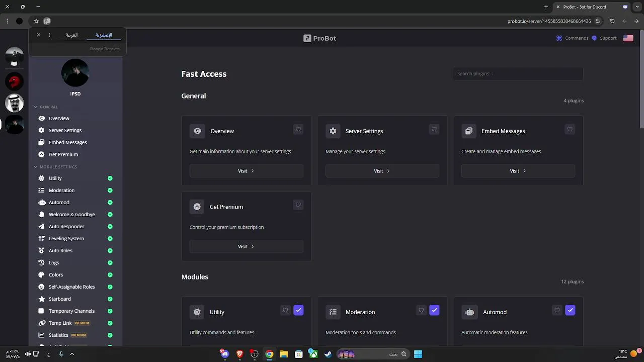
Task: Show hidden system tray icons chevron
Action: [x=72, y=354]
